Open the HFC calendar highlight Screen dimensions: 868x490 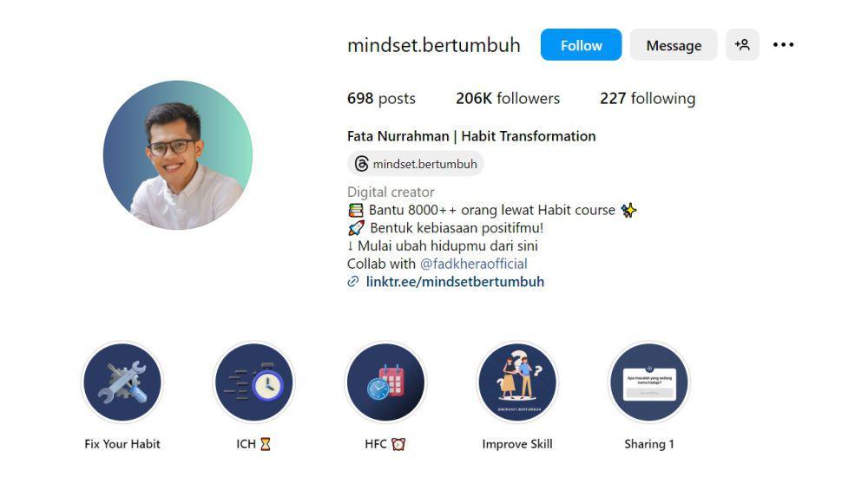[386, 382]
